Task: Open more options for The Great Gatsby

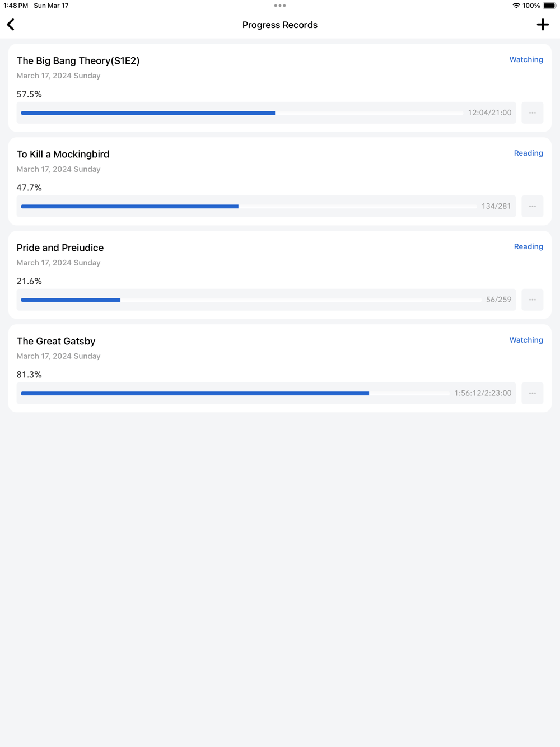Action: click(532, 393)
